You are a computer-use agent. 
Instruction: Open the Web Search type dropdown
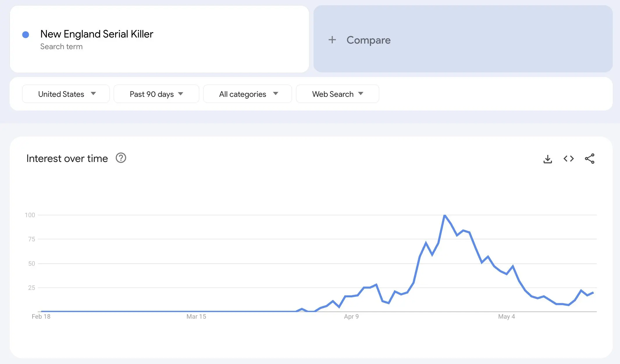pyautogui.click(x=337, y=94)
